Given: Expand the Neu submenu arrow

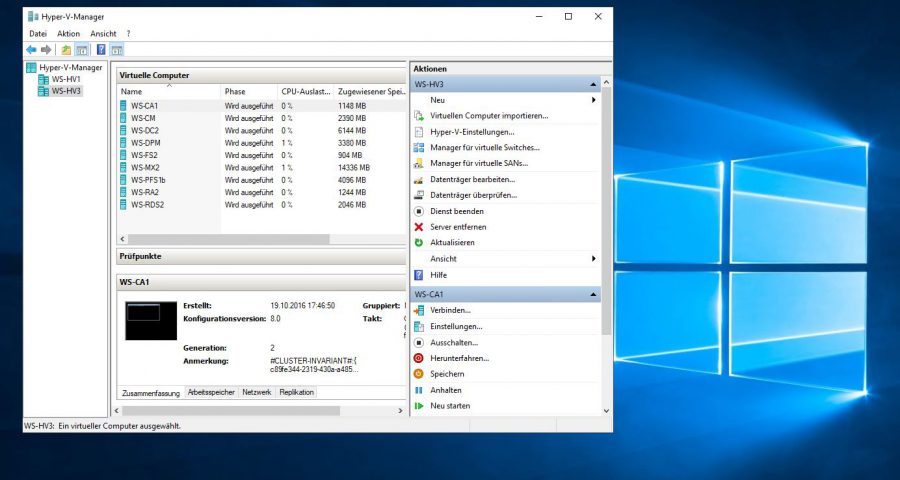Looking at the screenshot, I should 593,100.
